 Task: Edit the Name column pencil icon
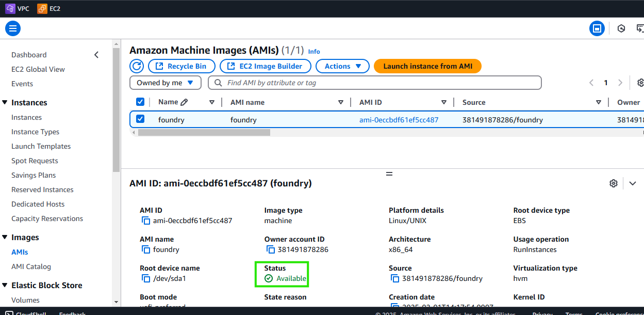[185, 102]
